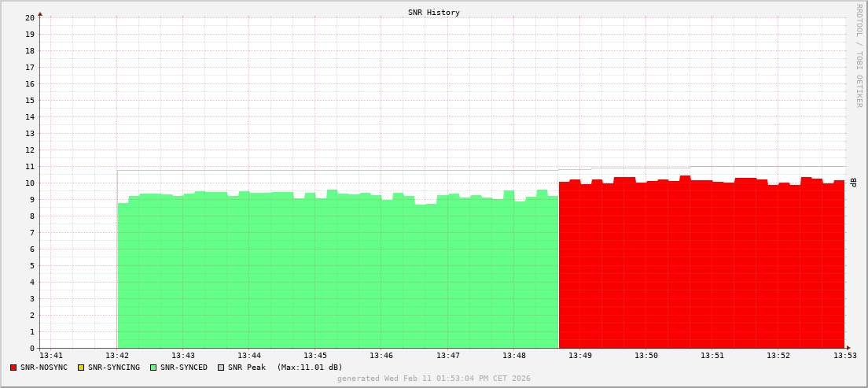868x388 pixels.
Task: Select the SNR-SYNCED legend label
Action: (x=184, y=368)
